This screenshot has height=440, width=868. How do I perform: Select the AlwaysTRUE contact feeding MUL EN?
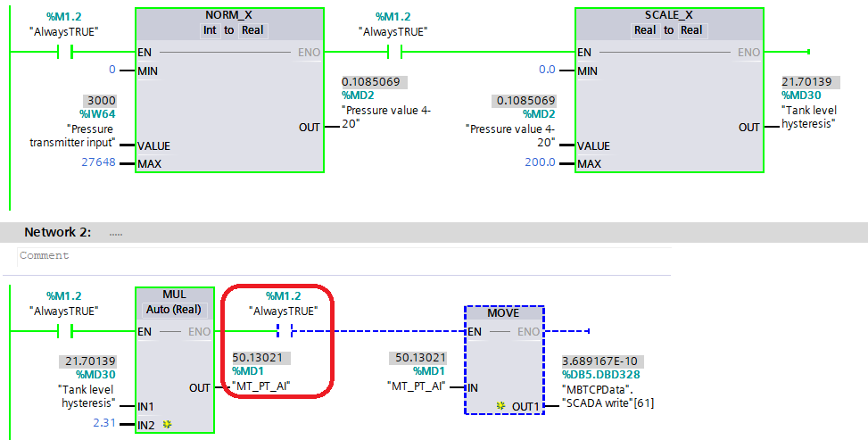click(65, 331)
